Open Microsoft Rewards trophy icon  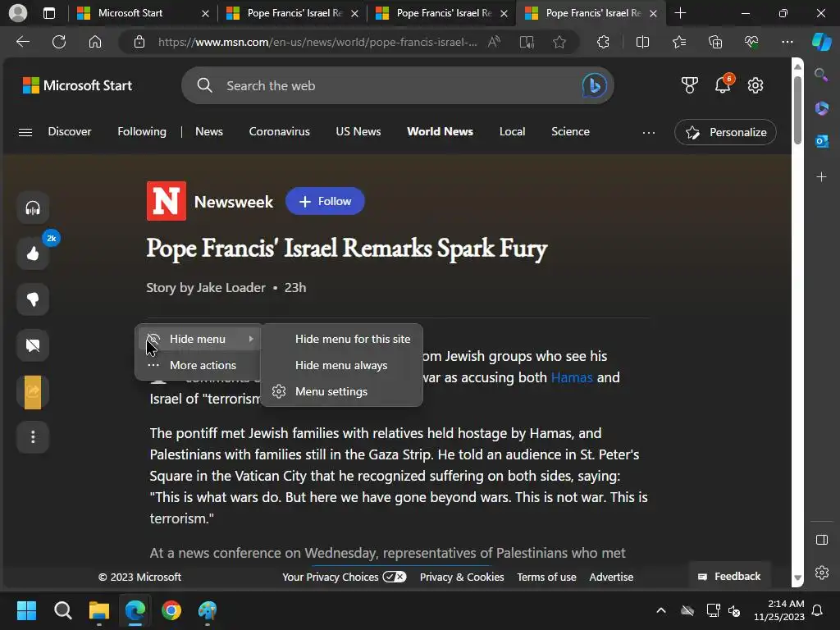pos(689,85)
